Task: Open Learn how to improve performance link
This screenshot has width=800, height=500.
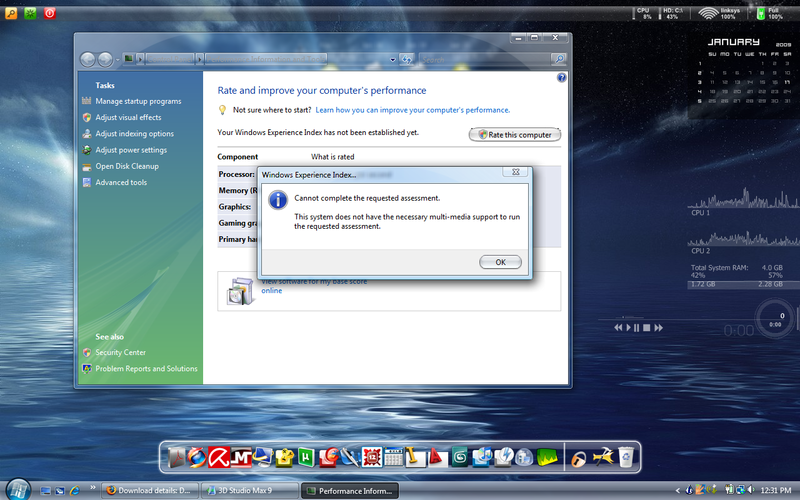Action: pyautogui.click(x=412, y=110)
